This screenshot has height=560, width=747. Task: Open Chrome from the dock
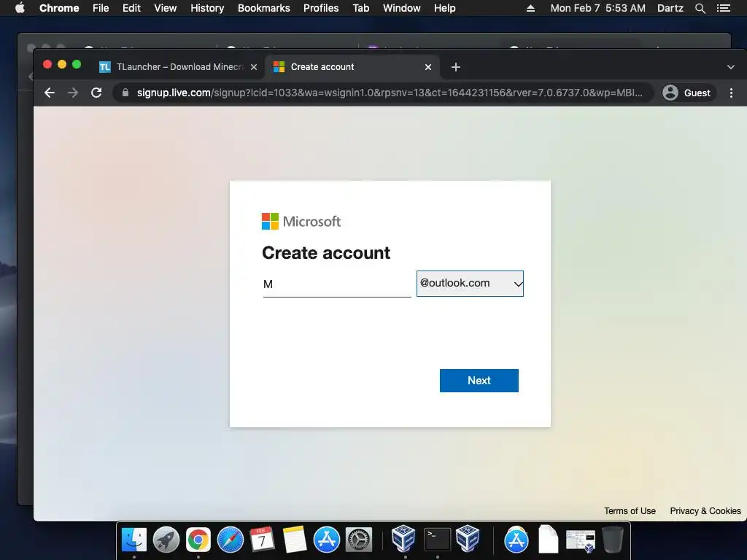point(198,540)
